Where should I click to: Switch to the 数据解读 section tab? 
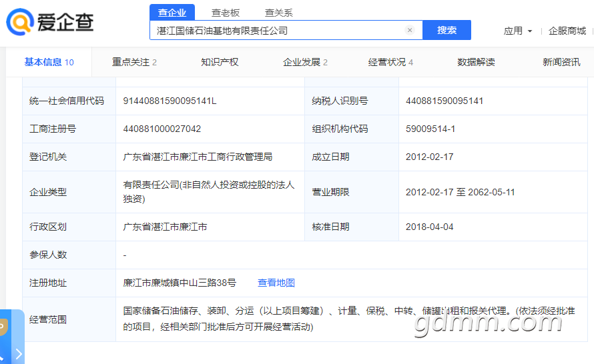click(476, 62)
